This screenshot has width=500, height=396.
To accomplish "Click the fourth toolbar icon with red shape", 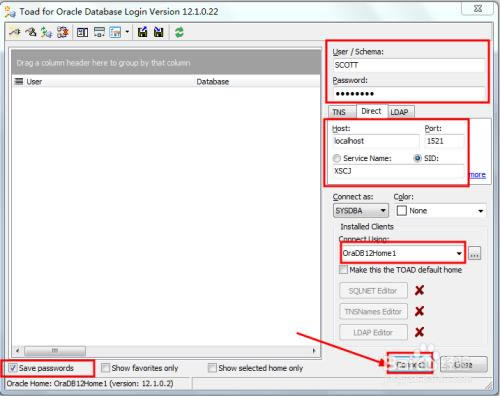I will pyautogui.click(x=63, y=32).
